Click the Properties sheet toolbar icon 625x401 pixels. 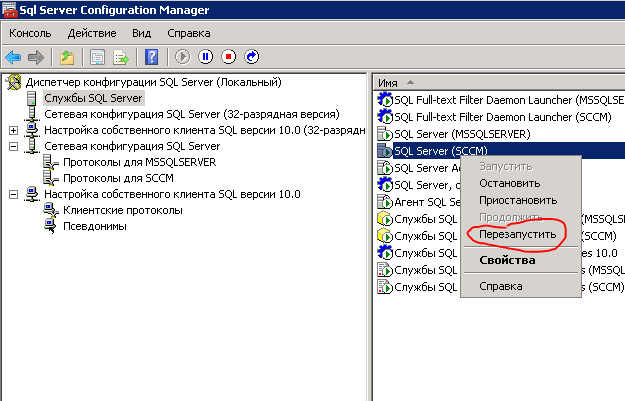click(97, 56)
